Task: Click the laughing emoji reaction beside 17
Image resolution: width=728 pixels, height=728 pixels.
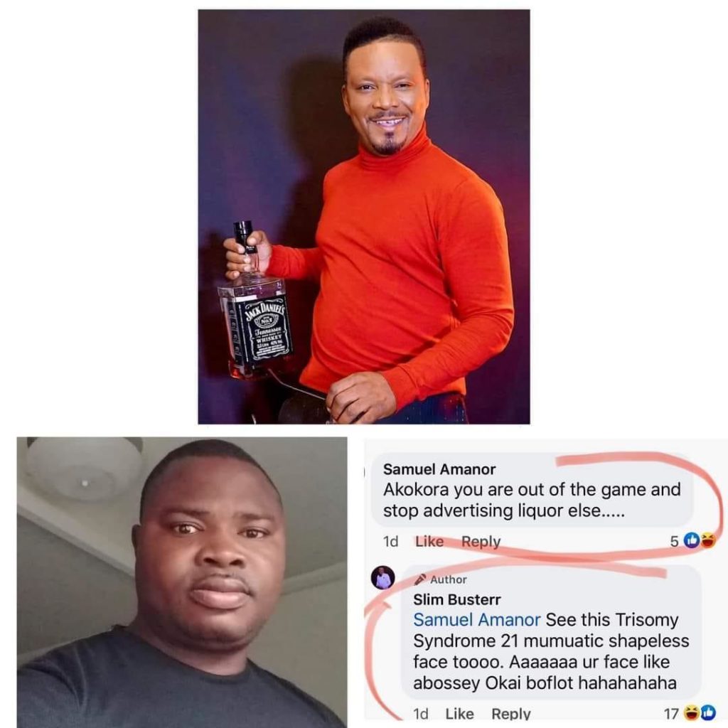Action: click(692, 712)
